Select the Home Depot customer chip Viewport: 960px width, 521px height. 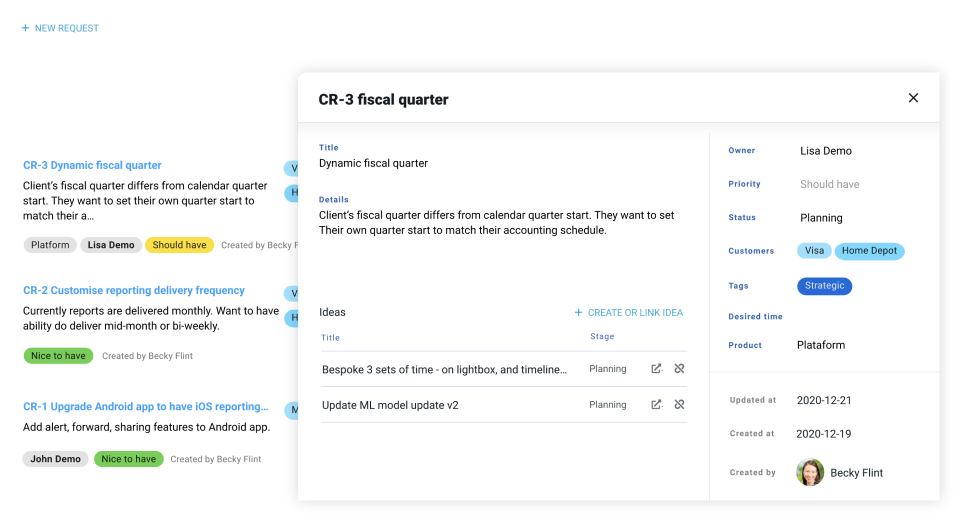coord(869,251)
